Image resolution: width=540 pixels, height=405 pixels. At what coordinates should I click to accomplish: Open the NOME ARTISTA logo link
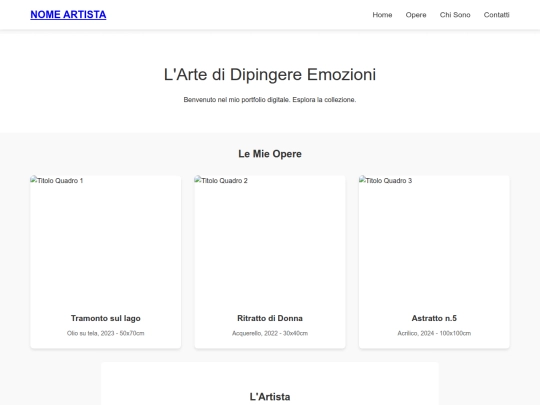tap(68, 14)
